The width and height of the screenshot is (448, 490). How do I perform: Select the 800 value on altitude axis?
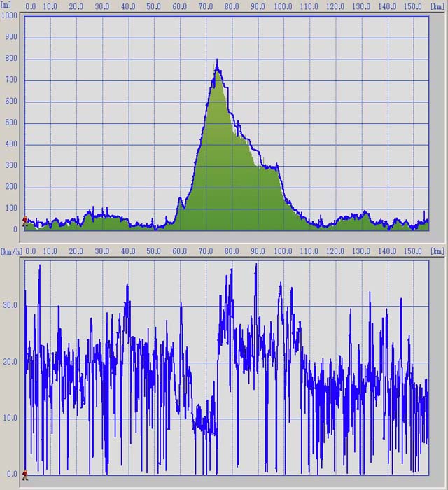(11, 58)
